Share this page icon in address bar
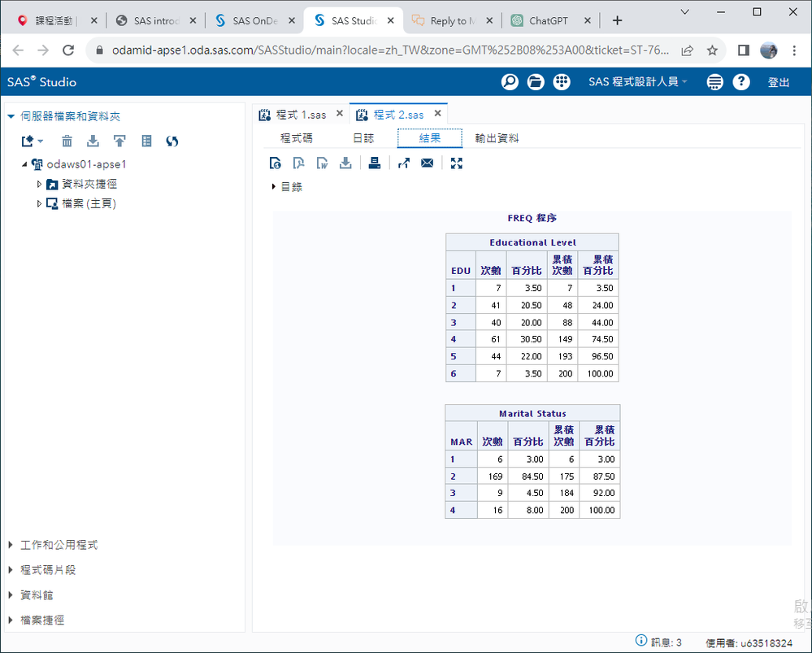Image resolution: width=812 pixels, height=653 pixels. click(687, 50)
